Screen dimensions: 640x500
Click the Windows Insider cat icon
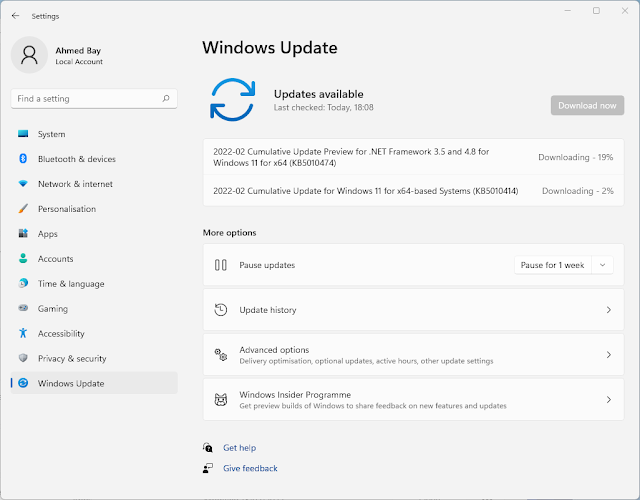pos(221,400)
